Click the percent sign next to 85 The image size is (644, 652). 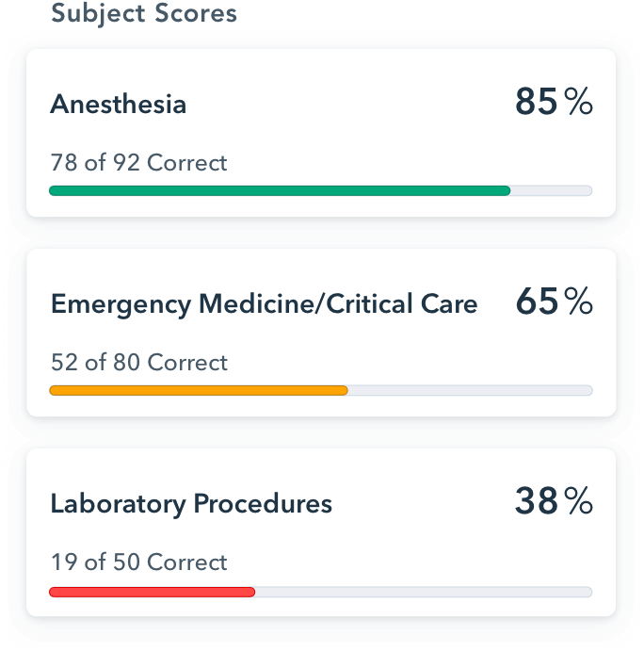579,104
